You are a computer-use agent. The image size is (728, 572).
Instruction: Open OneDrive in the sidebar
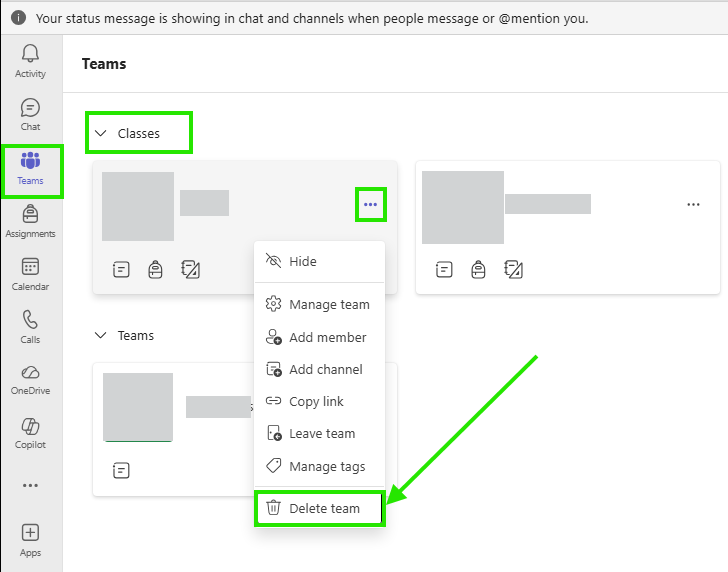click(30, 380)
